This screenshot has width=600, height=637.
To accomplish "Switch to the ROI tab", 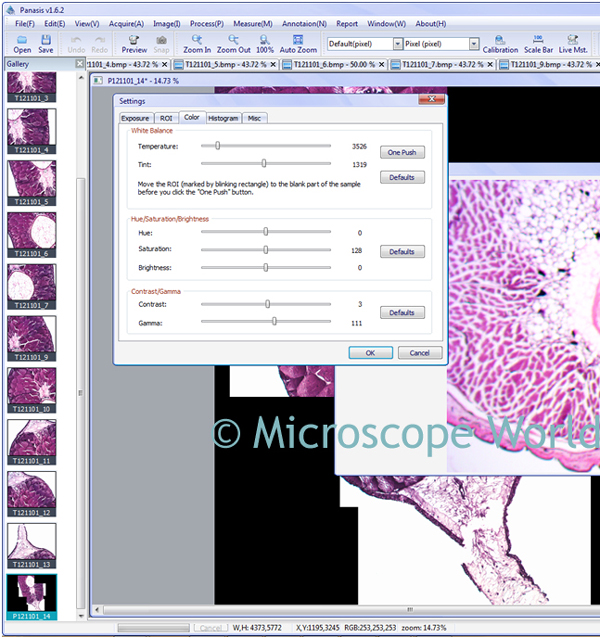I will [166, 118].
